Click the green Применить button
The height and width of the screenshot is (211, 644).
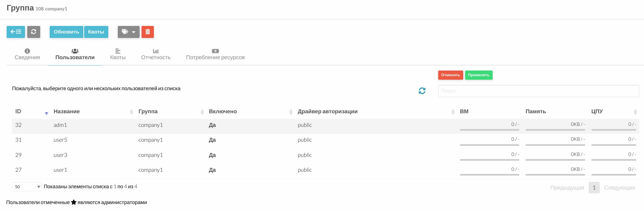pyautogui.click(x=479, y=75)
